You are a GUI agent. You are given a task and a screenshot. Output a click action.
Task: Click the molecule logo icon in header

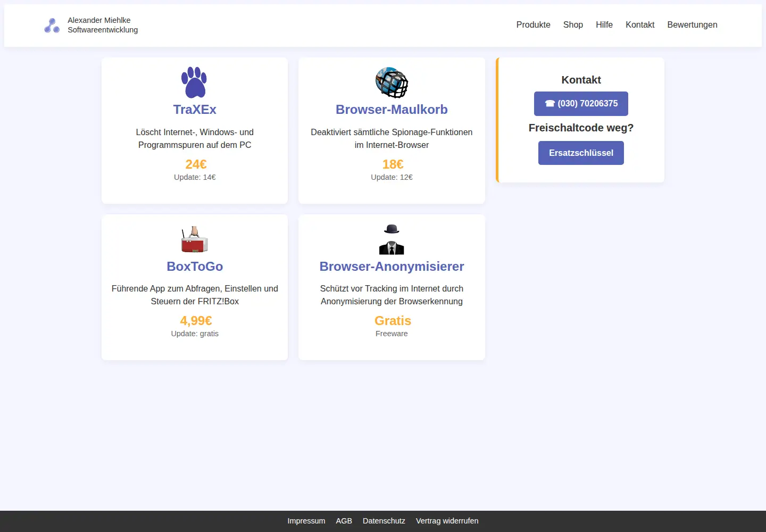pos(52,25)
